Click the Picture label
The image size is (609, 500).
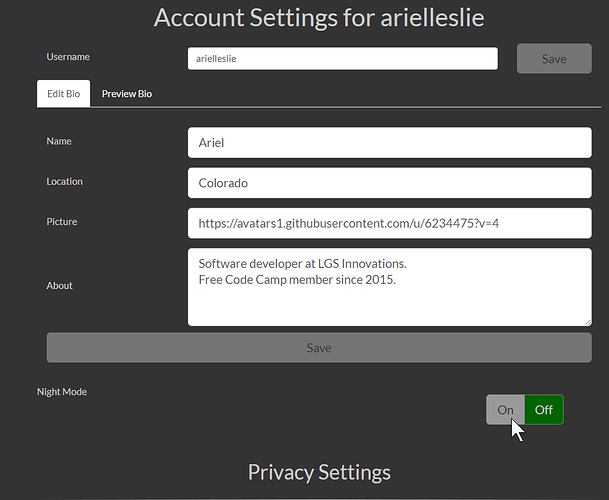click(61, 221)
